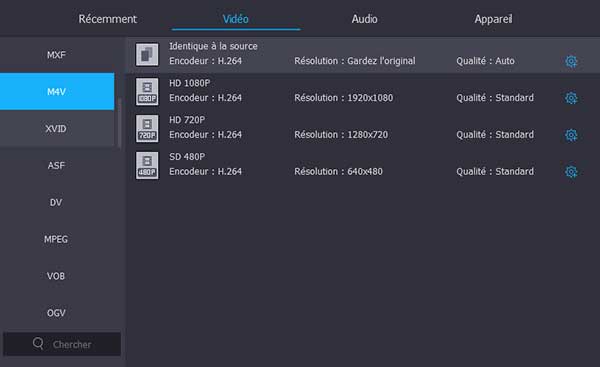The width and height of the screenshot is (600, 367).
Task: Click the 480P film preset icon
Action: (x=147, y=165)
